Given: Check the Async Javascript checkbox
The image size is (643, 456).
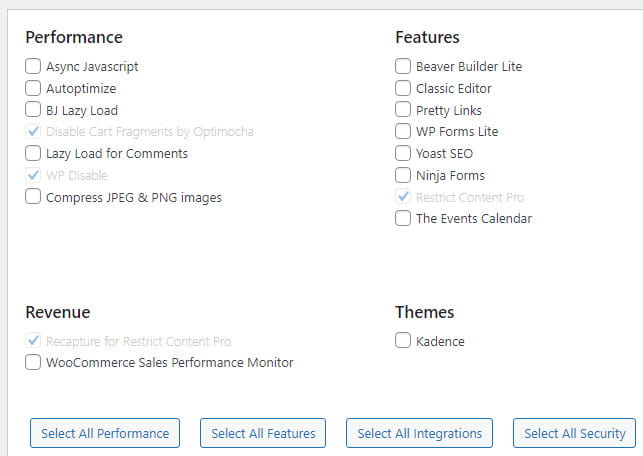Looking at the screenshot, I should [34, 67].
